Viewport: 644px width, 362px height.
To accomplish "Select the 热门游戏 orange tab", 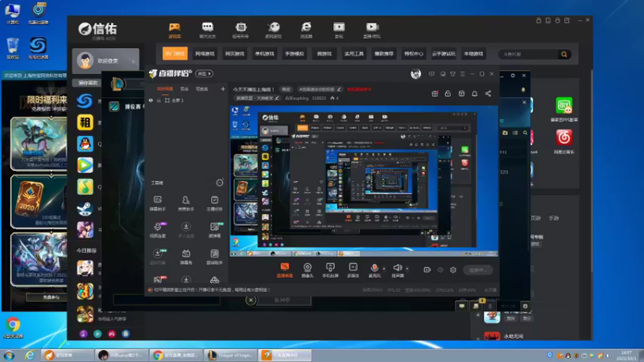I will pyautogui.click(x=175, y=54).
